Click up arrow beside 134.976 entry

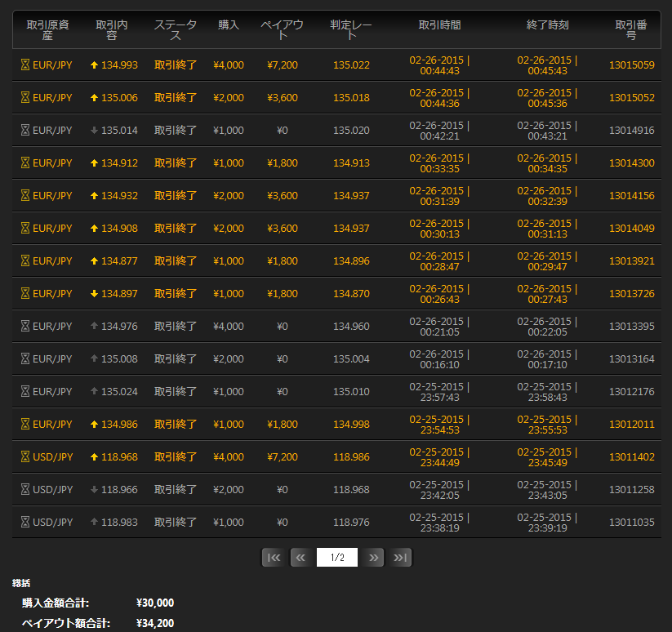(94, 326)
